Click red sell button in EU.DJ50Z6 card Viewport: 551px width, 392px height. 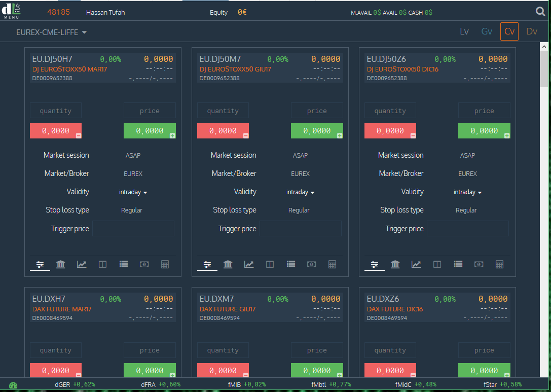pyautogui.click(x=390, y=131)
